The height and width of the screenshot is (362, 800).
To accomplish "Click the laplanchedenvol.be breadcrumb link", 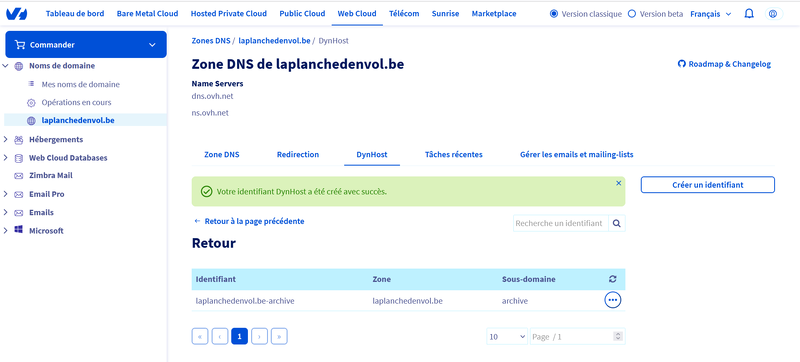I will (x=274, y=40).
